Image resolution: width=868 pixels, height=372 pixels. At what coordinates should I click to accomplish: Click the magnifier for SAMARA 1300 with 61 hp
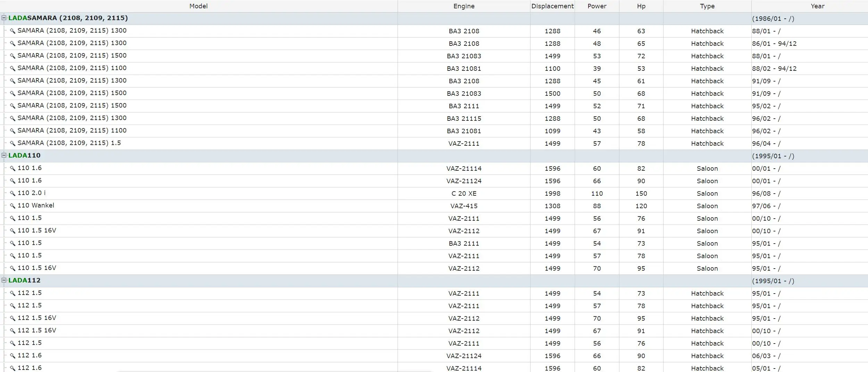(12, 81)
